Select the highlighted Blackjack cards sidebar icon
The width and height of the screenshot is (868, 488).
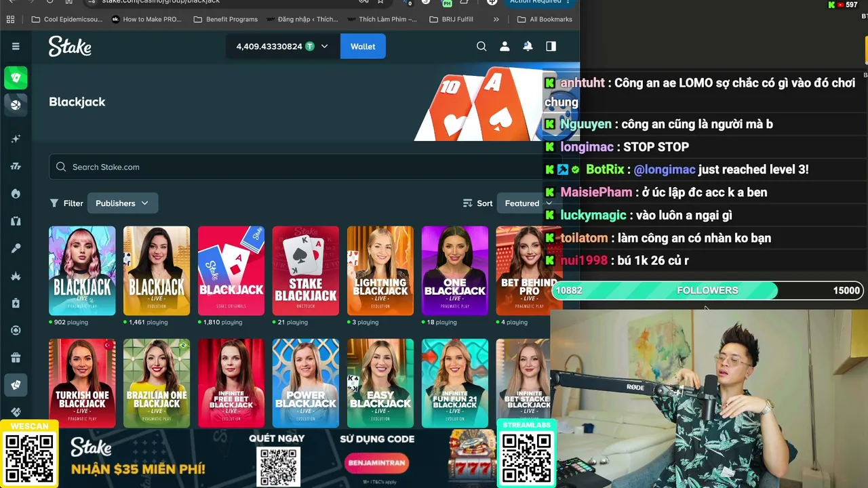tap(16, 385)
